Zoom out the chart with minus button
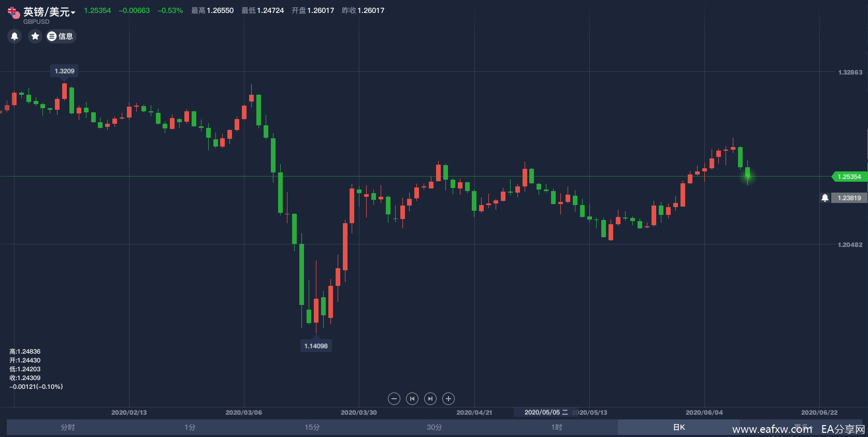The image size is (868, 437). [x=394, y=399]
